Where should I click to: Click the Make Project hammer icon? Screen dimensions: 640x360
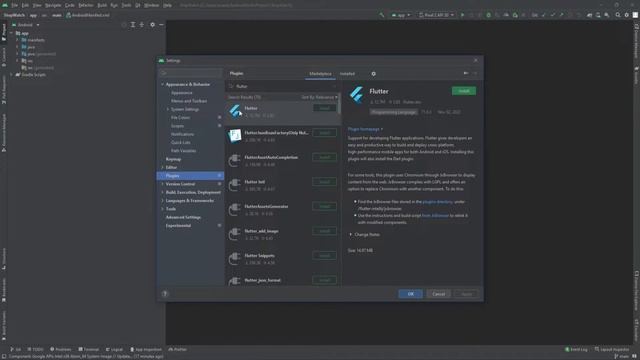click(382, 15)
